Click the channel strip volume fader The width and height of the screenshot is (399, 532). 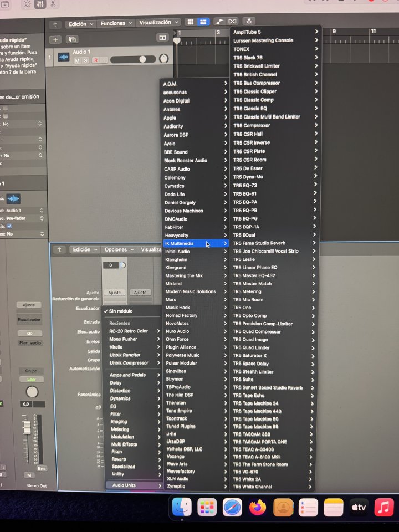27,427
